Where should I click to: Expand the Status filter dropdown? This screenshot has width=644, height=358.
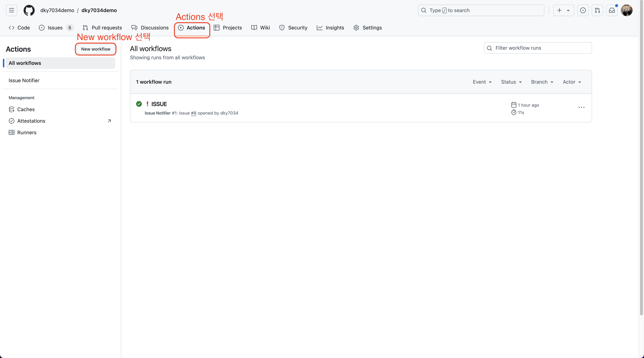point(511,82)
